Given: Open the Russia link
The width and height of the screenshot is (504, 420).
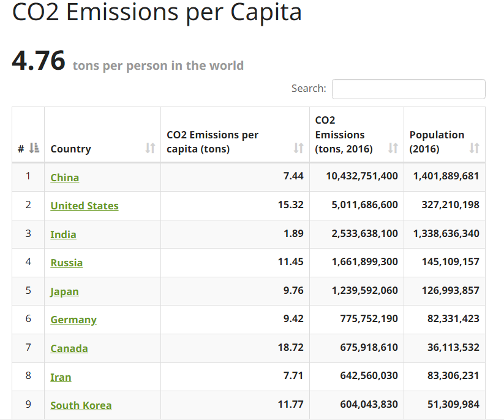Looking at the screenshot, I should coord(67,263).
